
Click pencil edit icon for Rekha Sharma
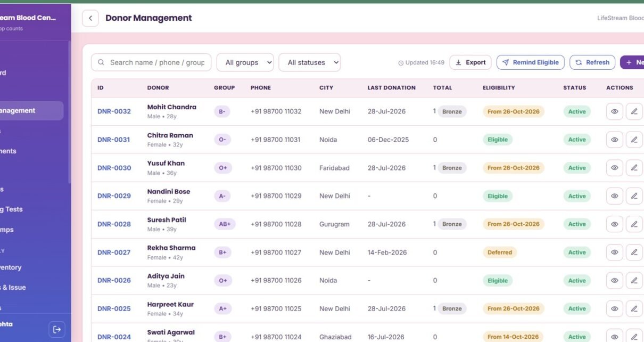(634, 253)
